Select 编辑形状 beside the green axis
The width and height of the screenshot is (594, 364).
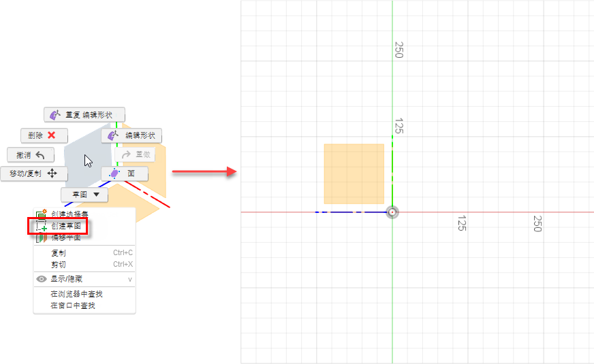[x=131, y=135]
